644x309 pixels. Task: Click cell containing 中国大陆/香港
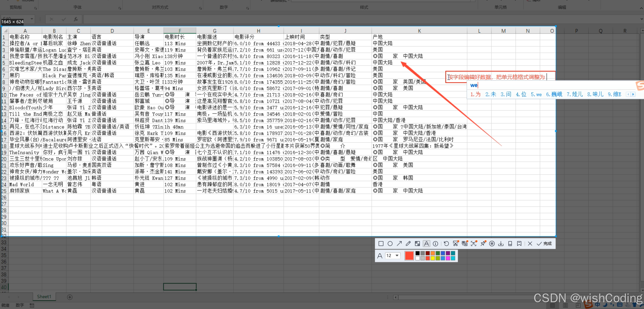tap(419, 120)
